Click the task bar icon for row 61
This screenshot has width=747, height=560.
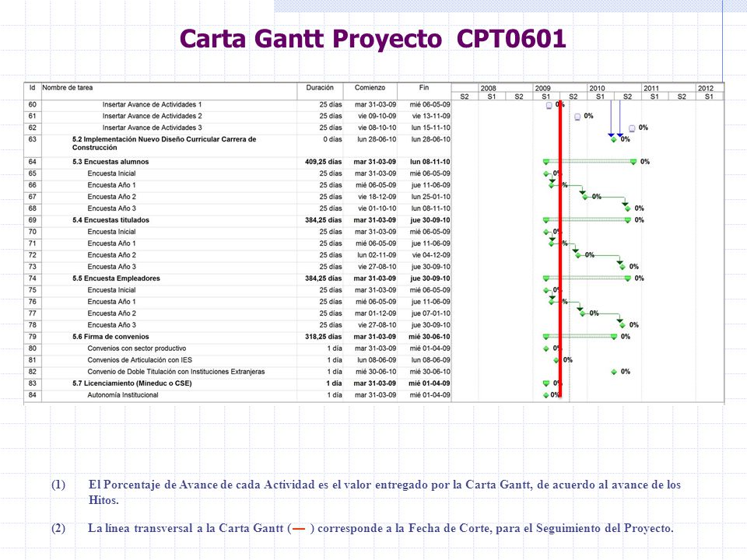click(577, 117)
